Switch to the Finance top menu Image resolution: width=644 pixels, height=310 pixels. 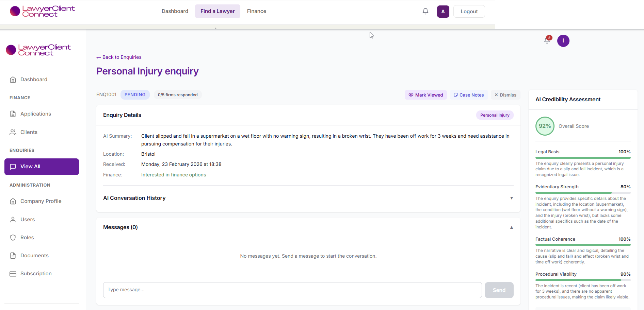256,11
